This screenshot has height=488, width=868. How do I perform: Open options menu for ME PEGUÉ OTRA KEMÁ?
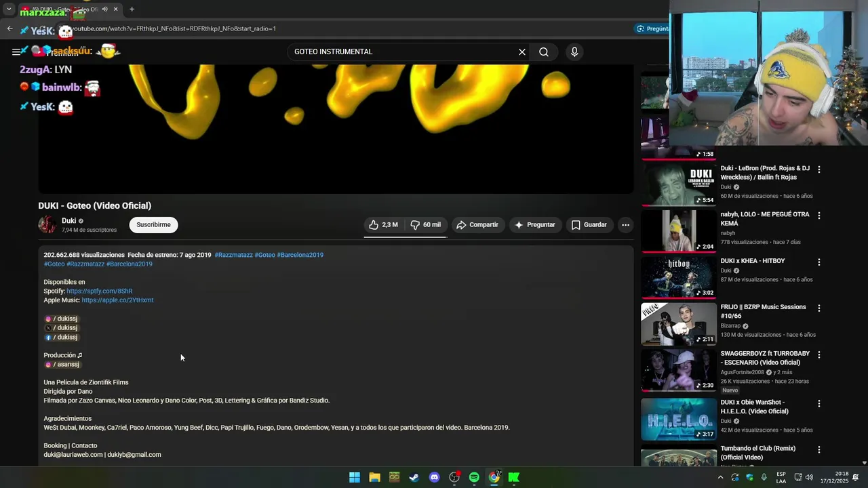[x=818, y=216]
